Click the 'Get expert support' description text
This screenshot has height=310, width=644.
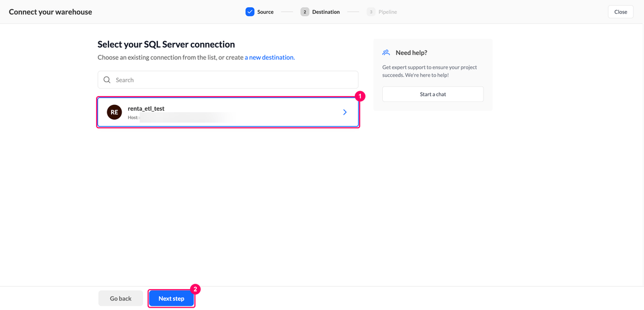pyautogui.click(x=429, y=72)
